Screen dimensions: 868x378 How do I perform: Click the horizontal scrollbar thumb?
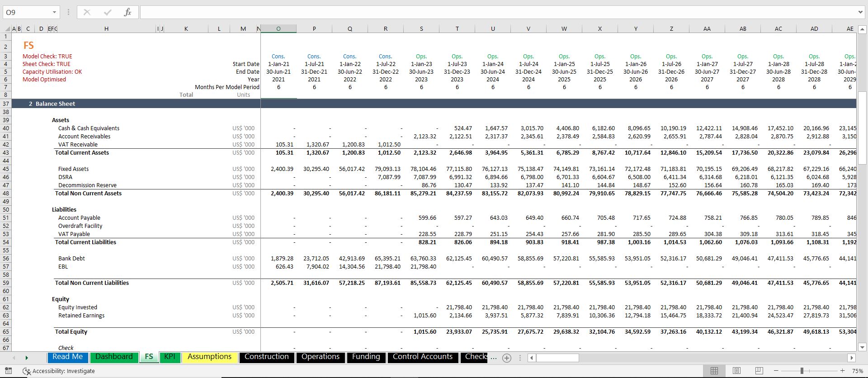(x=557, y=358)
